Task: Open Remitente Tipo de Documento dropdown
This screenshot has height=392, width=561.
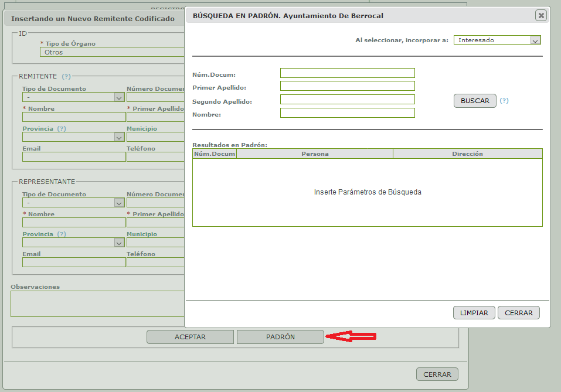Action: tap(73, 97)
